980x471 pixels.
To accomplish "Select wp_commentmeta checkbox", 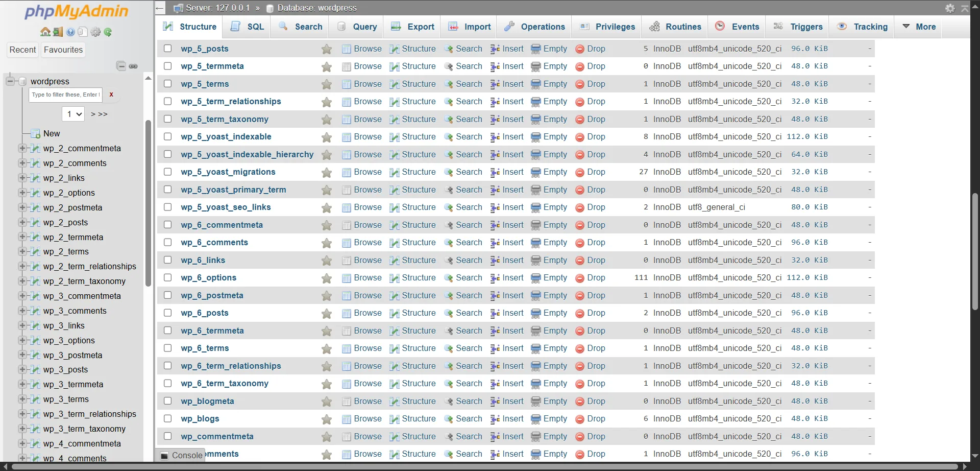I will (167, 436).
